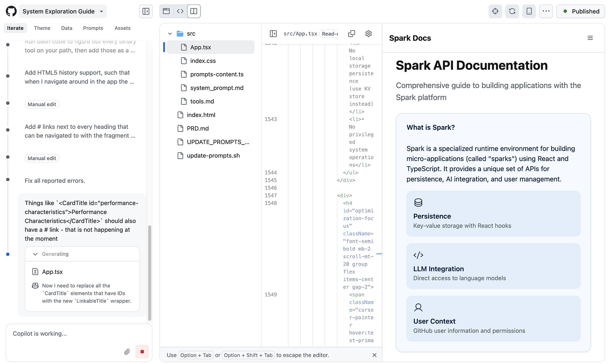The width and height of the screenshot is (608, 364).
Task: Open the Spark Docs hamburger menu
Action: pyautogui.click(x=590, y=38)
